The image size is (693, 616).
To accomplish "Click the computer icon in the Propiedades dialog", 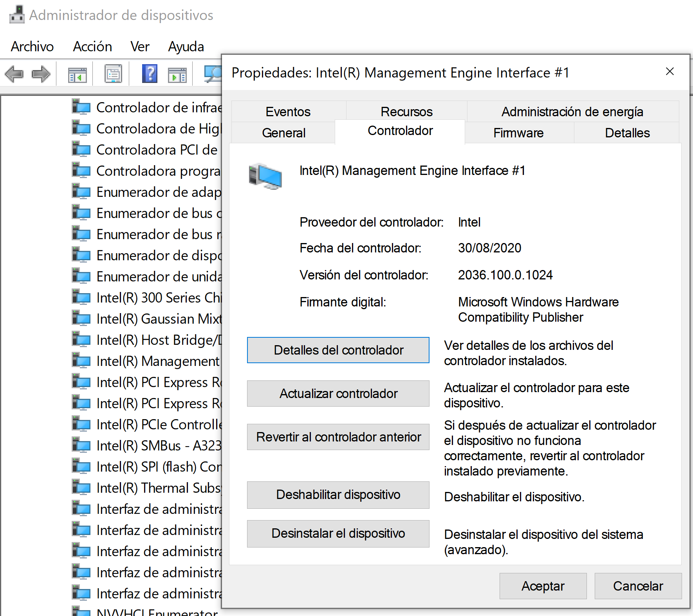I will point(265,177).
